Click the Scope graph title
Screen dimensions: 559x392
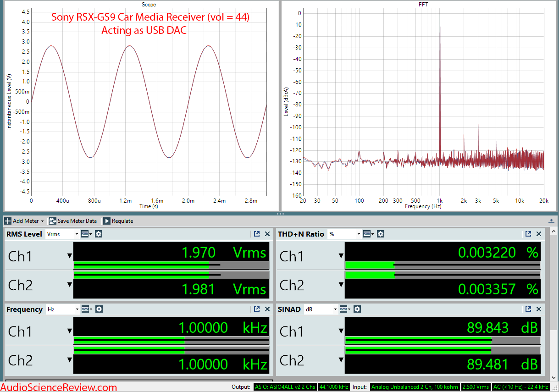click(x=149, y=5)
